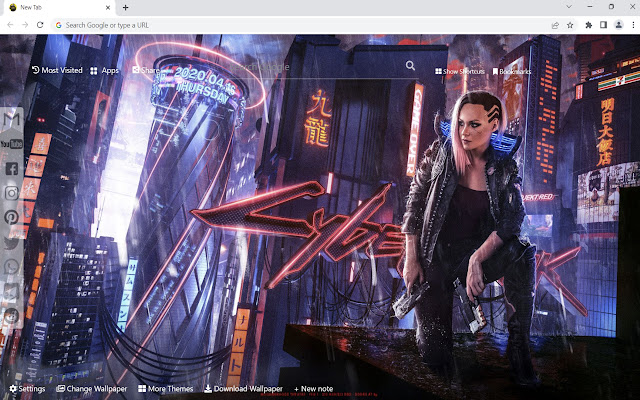The image size is (640, 400).
Task: Click the Share link on the page
Action: pos(145,70)
